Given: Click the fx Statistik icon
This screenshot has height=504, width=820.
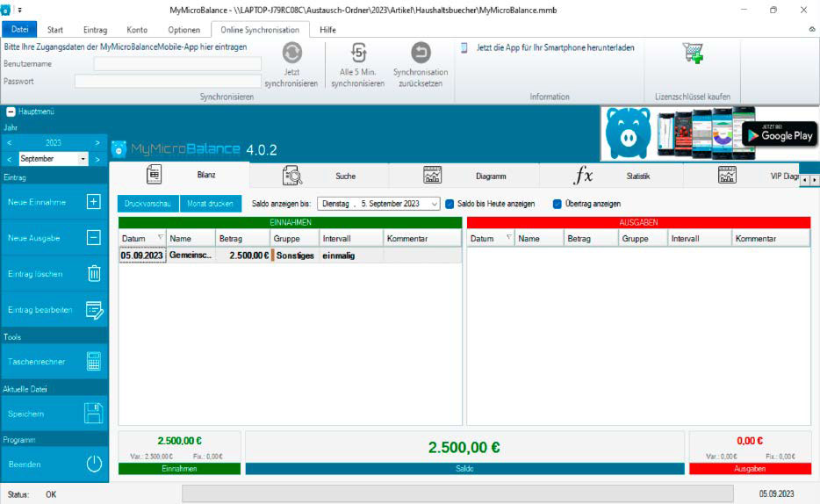Looking at the screenshot, I should (x=583, y=175).
